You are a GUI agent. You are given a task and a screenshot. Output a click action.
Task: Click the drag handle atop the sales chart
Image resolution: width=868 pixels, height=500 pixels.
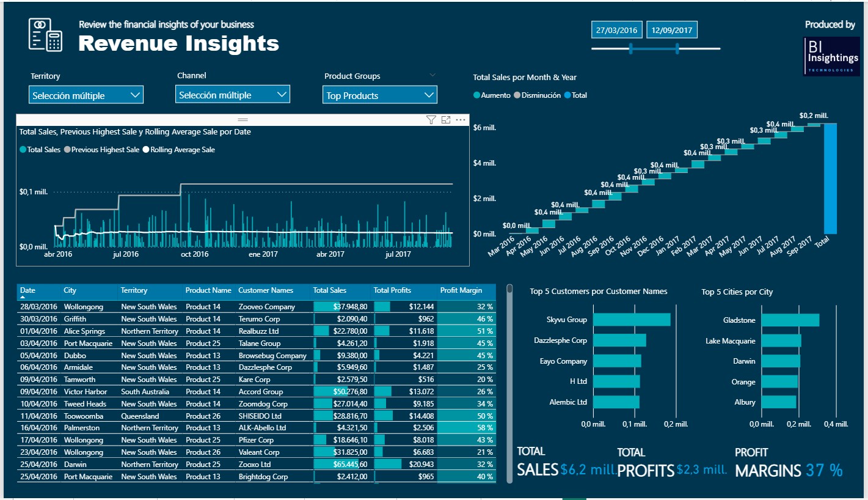243,120
